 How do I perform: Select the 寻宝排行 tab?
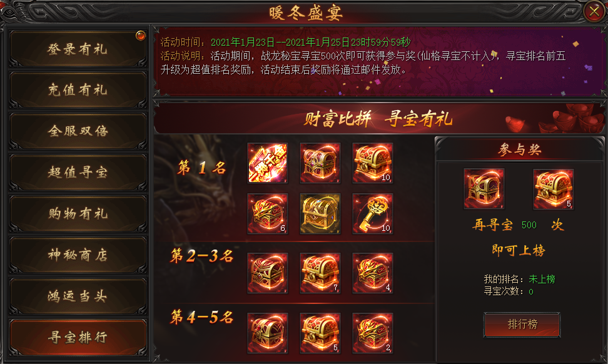[x=78, y=337]
